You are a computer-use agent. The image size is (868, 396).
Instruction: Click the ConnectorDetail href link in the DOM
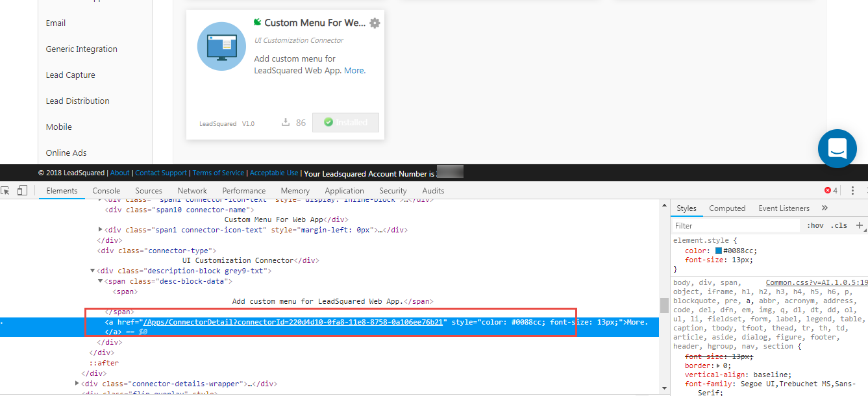coord(294,322)
